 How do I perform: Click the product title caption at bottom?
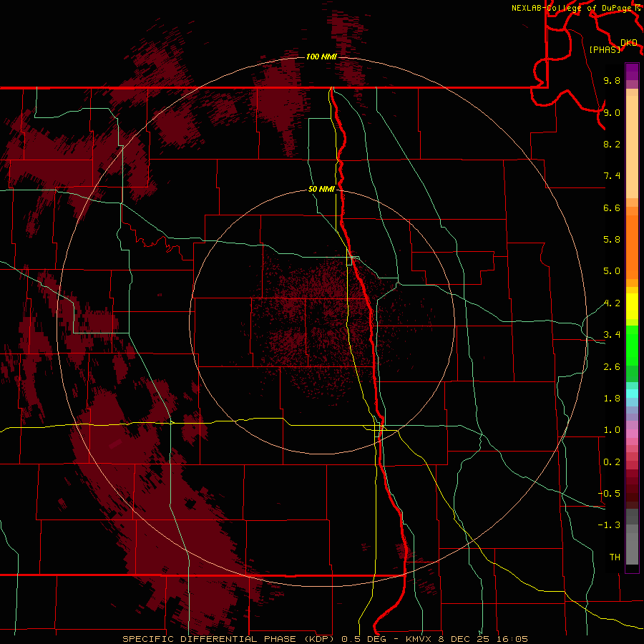(x=325, y=639)
